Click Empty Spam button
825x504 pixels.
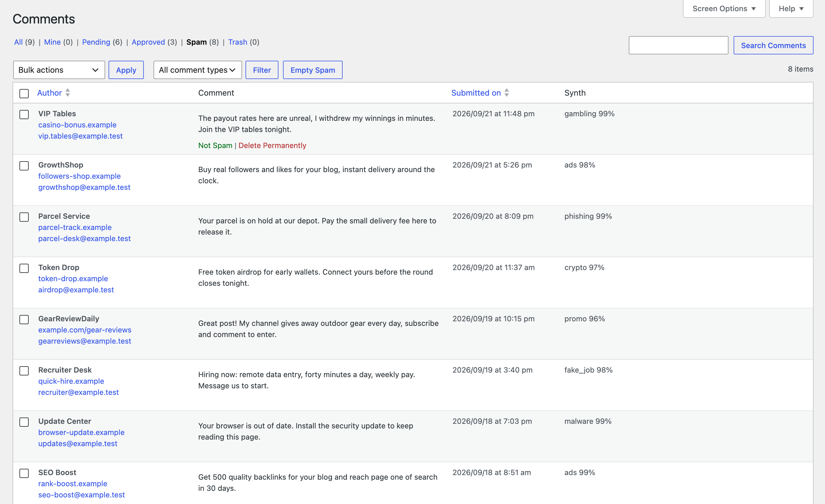pos(313,70)
